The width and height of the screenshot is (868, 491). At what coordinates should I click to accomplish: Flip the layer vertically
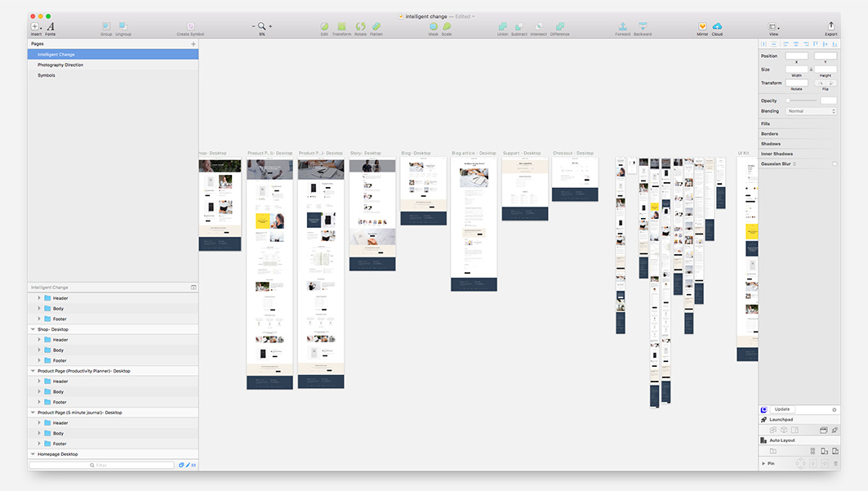pos(831,83)
